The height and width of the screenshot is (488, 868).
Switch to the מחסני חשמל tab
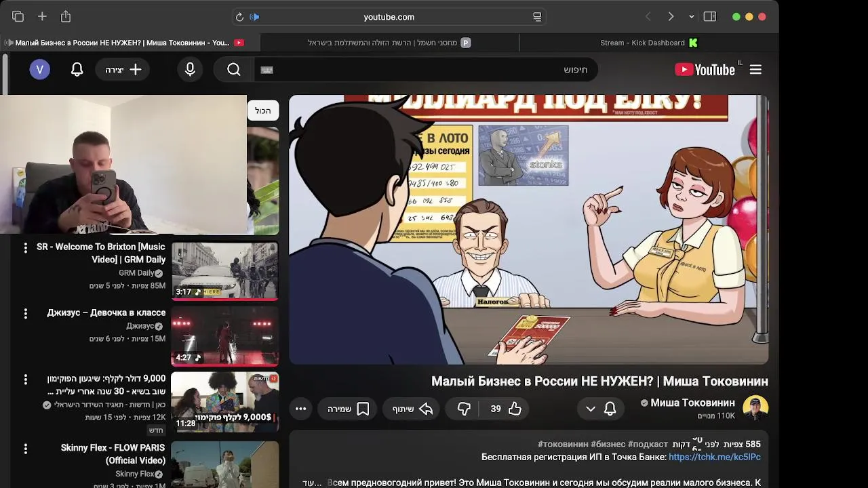click(389, 43)
